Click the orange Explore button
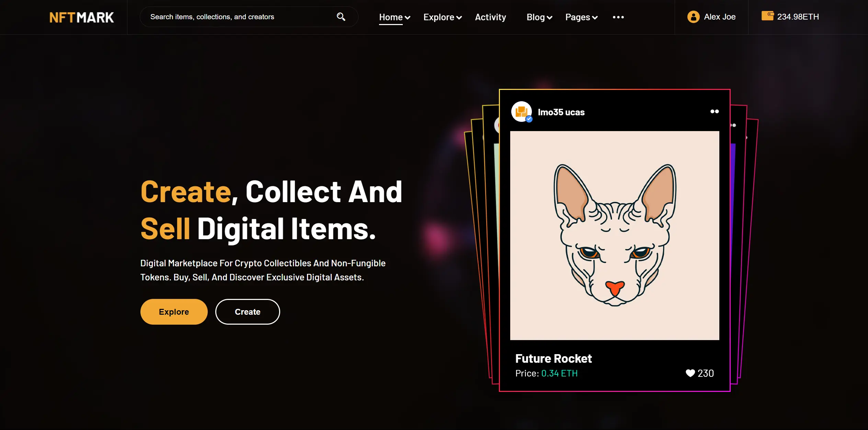Screen dimensions: 868x430 pos(174,312)
